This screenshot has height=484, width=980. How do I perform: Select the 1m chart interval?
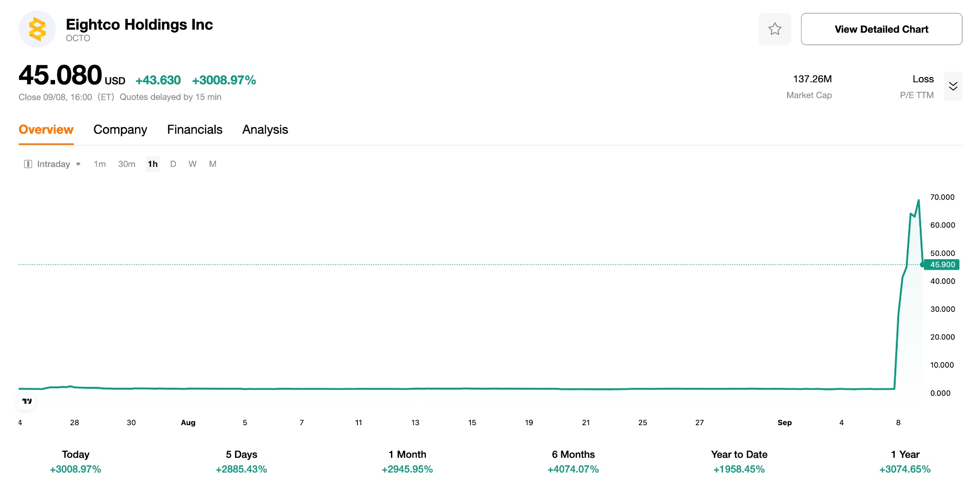tap(100, 164)
